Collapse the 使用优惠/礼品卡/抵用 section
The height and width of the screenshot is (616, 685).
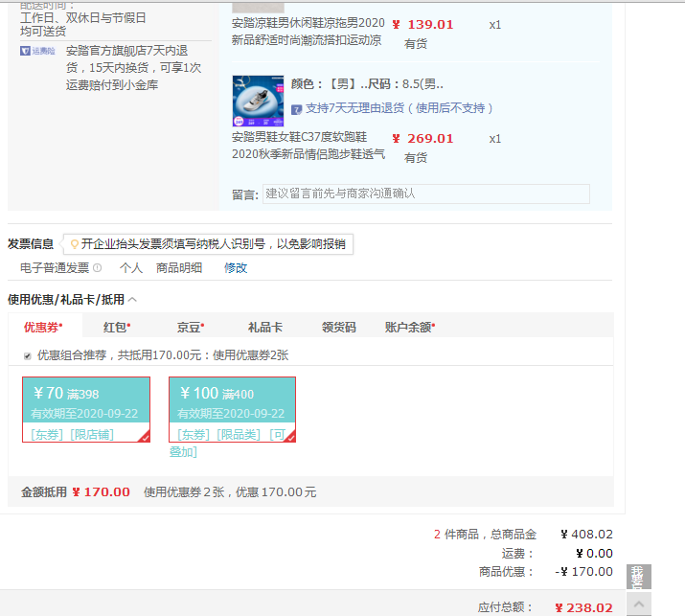point(133,299)
